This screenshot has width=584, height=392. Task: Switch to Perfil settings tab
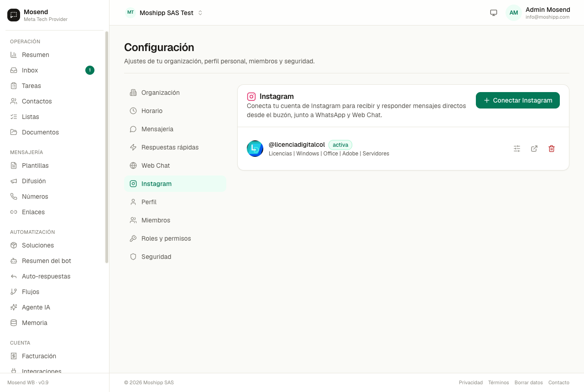(175, 202)
